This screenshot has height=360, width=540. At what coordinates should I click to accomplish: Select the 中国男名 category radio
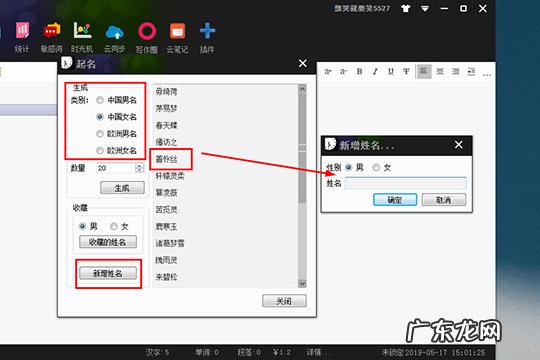(100, 100)
